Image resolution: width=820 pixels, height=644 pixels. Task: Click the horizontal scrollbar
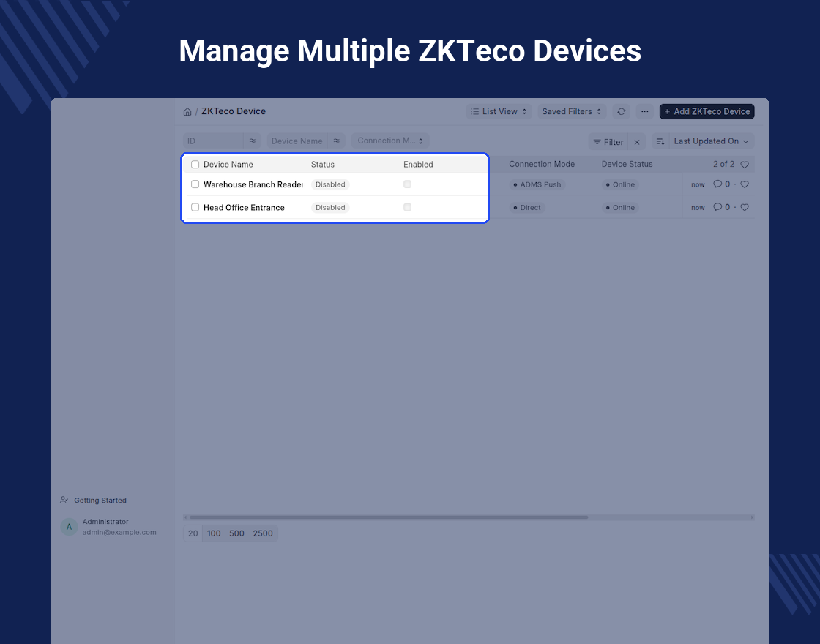389,517
